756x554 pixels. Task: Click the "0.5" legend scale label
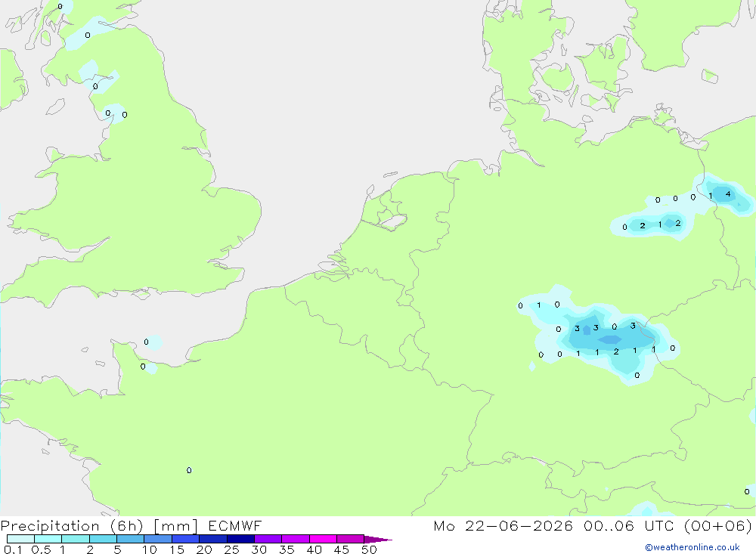coord(41,549)
